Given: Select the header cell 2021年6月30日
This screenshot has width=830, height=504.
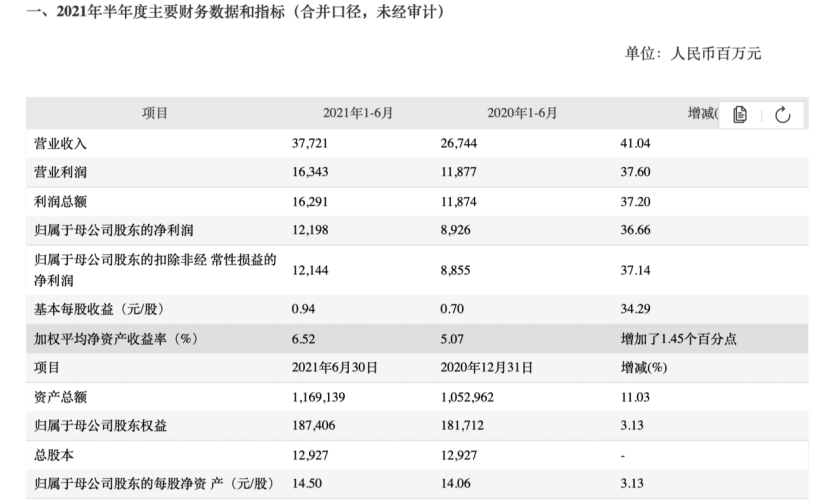Looking at the screenshot, I should coord(335,368).
